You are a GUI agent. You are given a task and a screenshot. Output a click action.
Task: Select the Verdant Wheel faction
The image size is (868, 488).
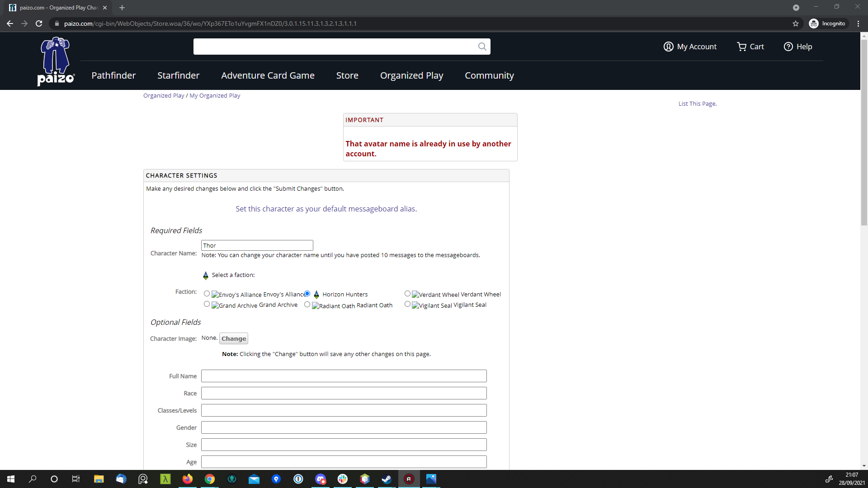[407, 294]
